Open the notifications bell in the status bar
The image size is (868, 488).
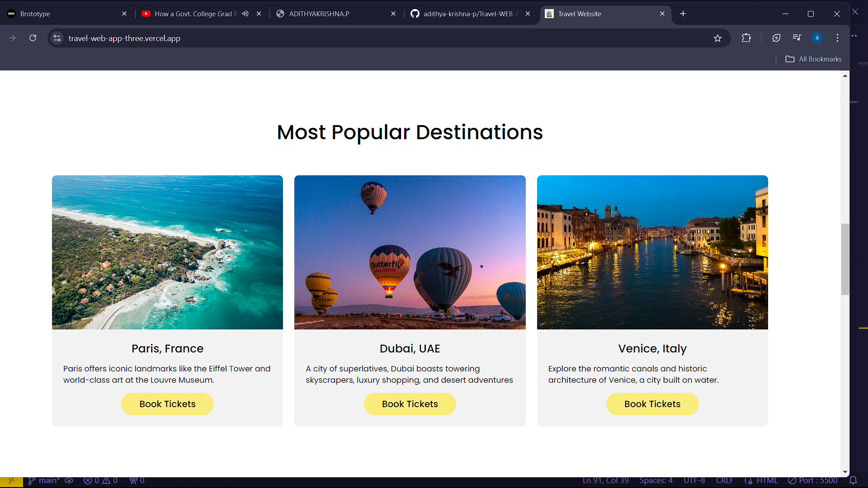[x=853, y=480]
